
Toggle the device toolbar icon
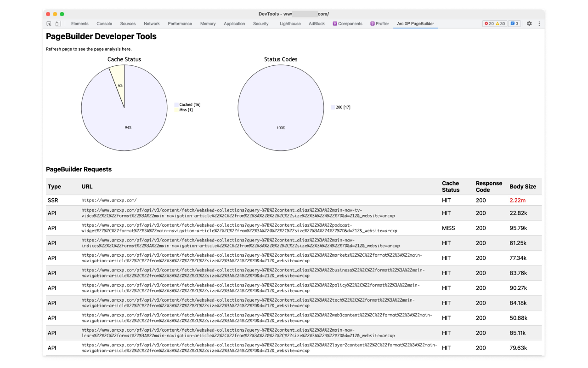(x=58, y=23)
